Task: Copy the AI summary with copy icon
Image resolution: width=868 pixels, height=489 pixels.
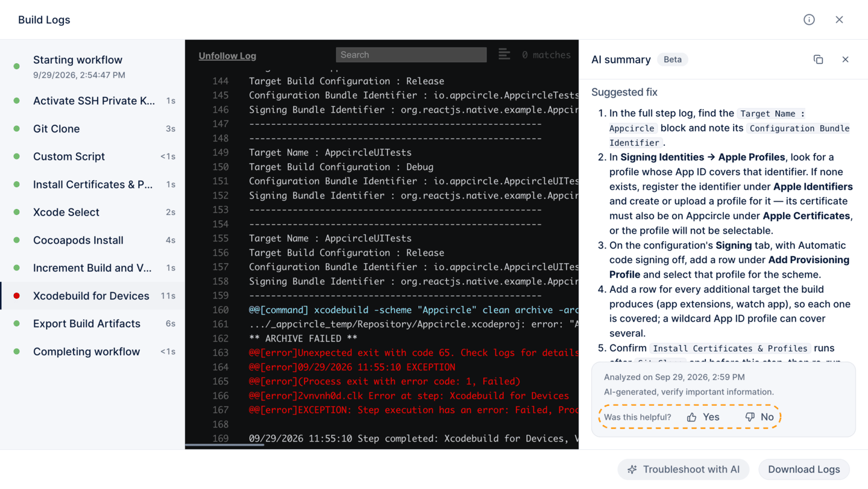Action: pos(818,59)
